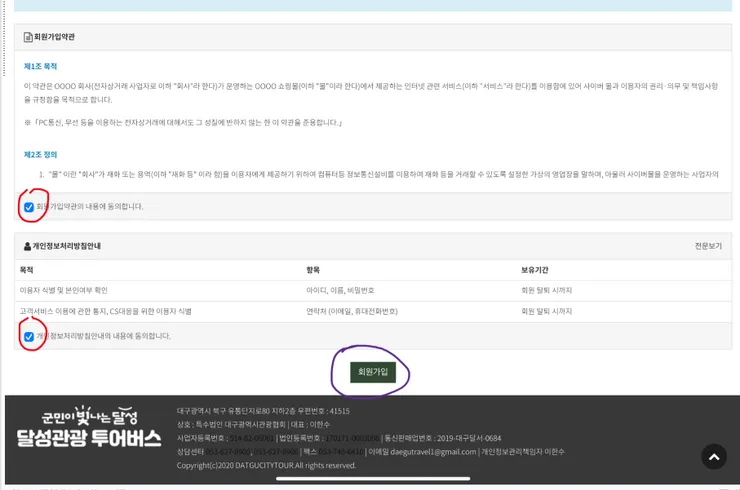
Task: Click the 목적 column header
Action: (26, 270)
